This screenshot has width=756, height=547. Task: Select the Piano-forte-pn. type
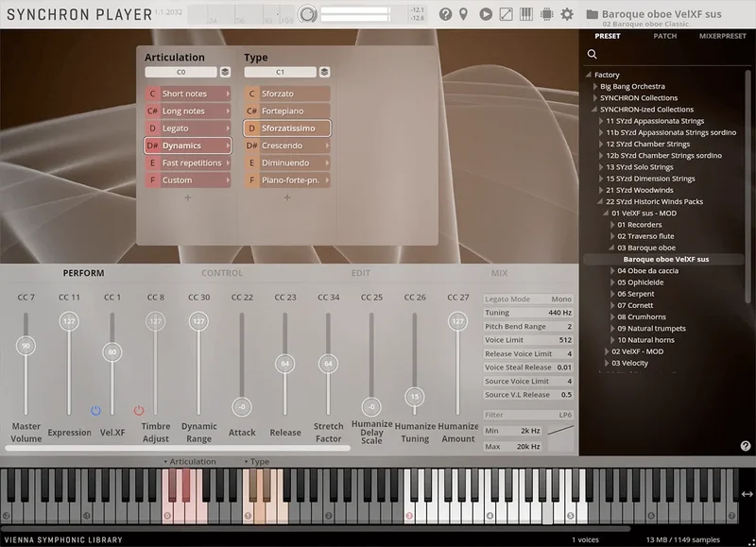(287, 180)
